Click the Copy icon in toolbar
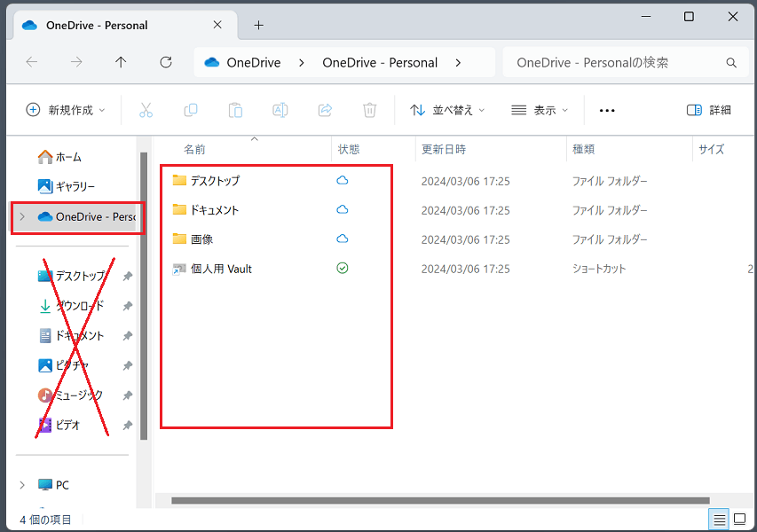The height and width of the screenshot is (532, 757). point(191,111)
